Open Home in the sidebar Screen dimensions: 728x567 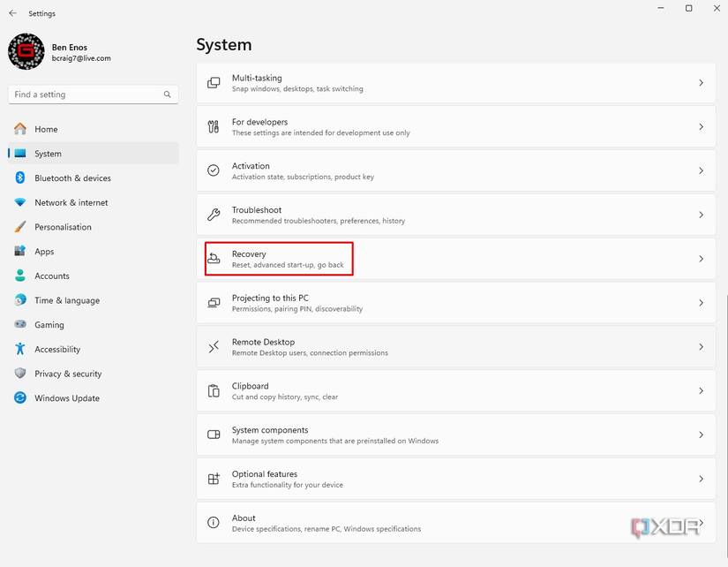(x=93, y=129)
